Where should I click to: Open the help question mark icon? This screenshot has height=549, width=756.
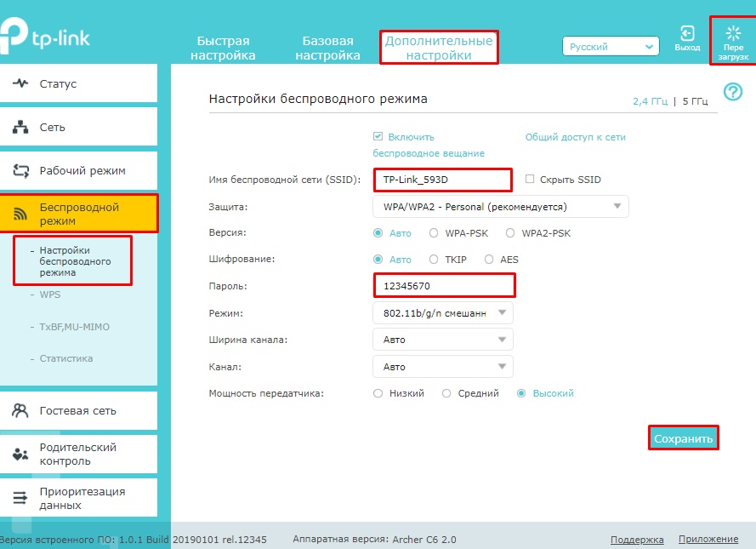click(x=733, y=91)
